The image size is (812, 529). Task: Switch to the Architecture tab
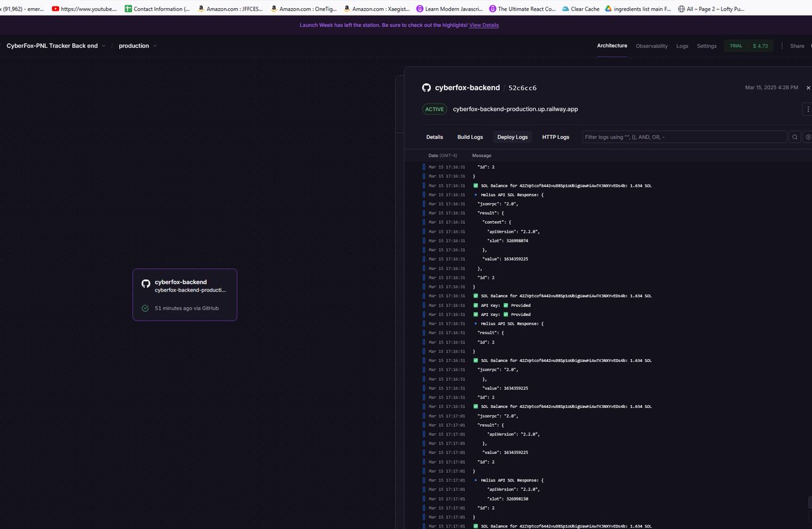[612, 46]
